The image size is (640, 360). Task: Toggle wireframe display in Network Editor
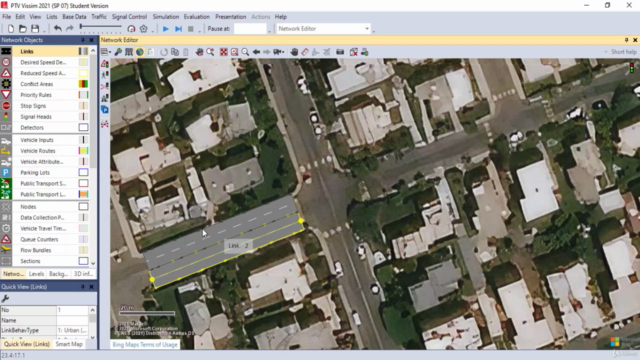pos(129,52)
